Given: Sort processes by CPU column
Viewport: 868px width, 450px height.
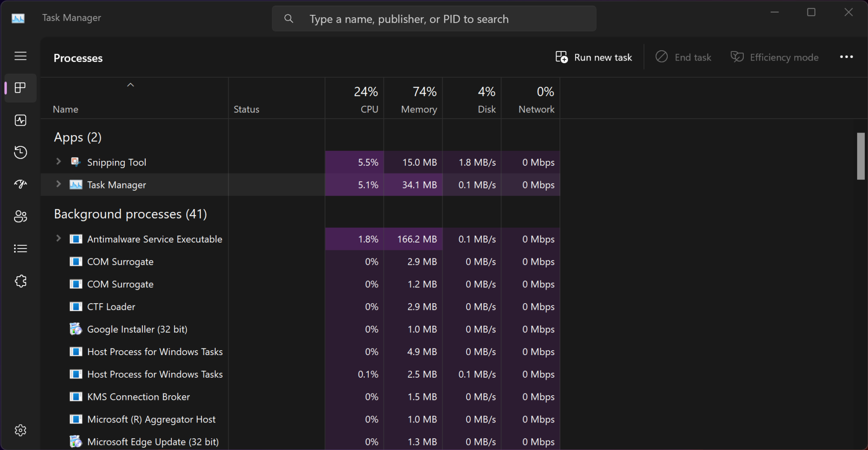Looking at the screenshot, I should click(x=366, y=100).
